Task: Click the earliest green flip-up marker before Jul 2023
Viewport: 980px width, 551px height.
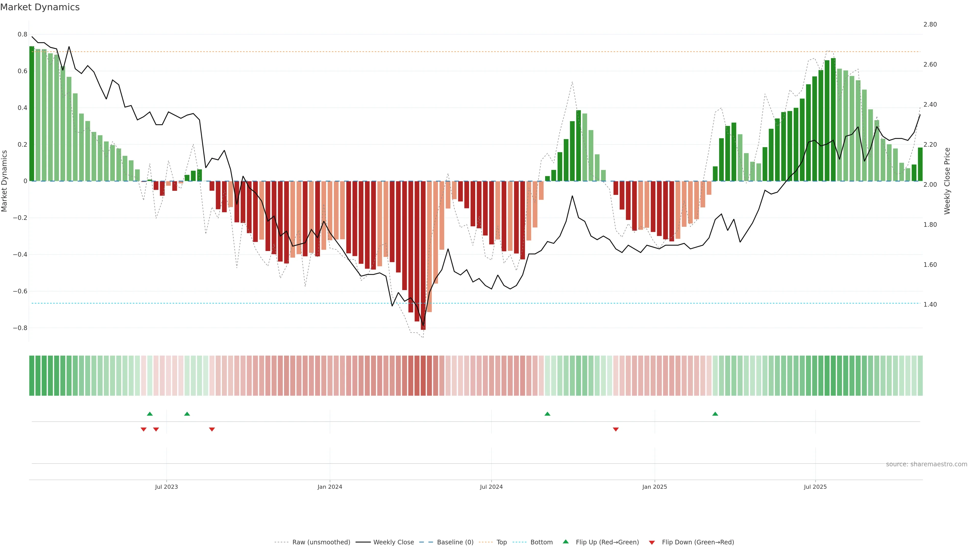Action: point(150,414)
